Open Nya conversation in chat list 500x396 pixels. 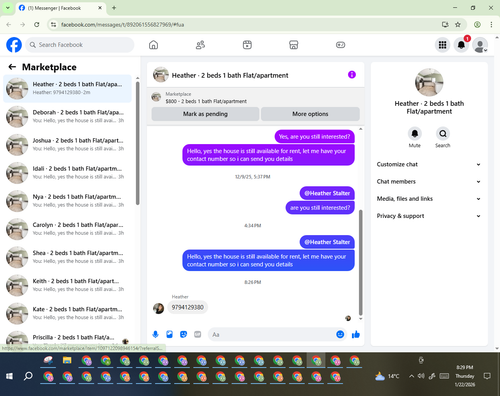[67, 201]
